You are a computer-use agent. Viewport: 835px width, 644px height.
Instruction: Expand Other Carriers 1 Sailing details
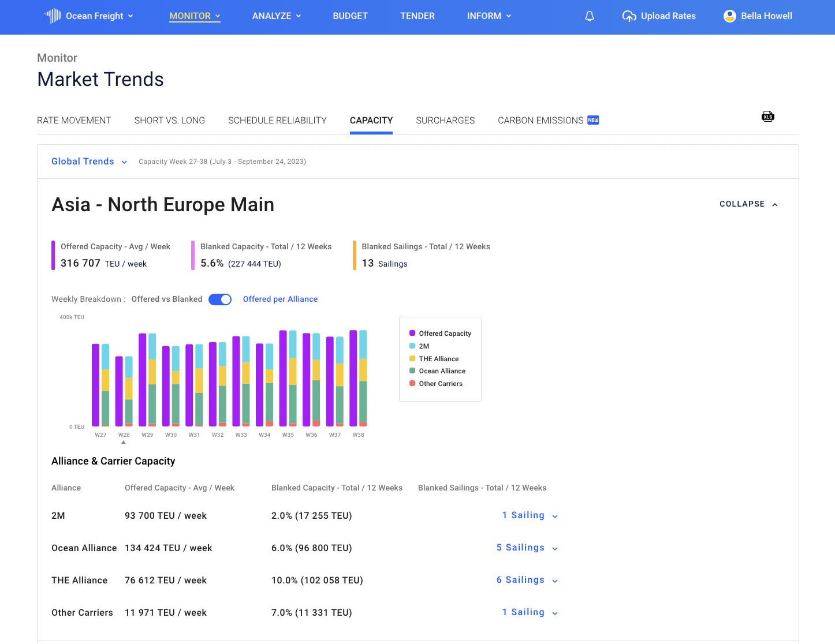tap(530, 612)
